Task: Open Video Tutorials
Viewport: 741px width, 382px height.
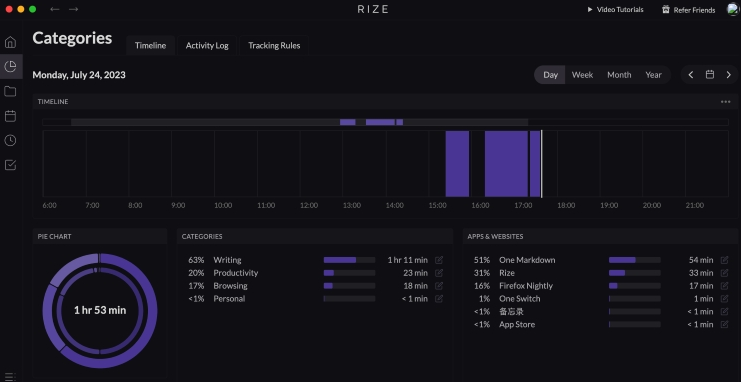Action: 615,9
